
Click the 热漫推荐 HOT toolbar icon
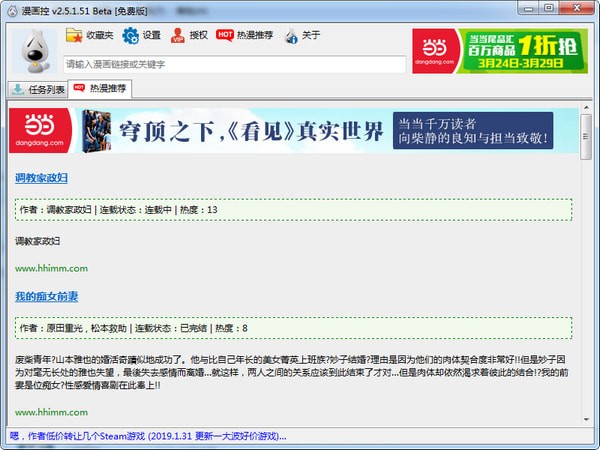tap(226, 36)
